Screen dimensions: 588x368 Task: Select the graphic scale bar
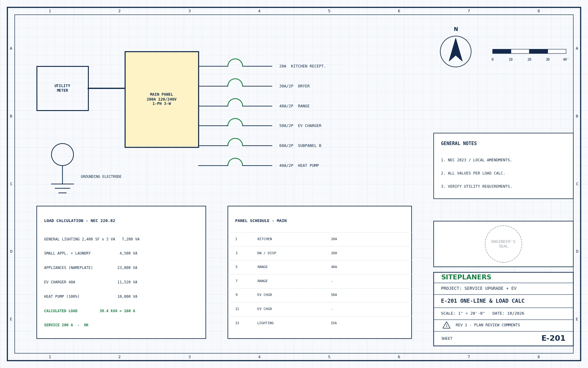[529, 52]
